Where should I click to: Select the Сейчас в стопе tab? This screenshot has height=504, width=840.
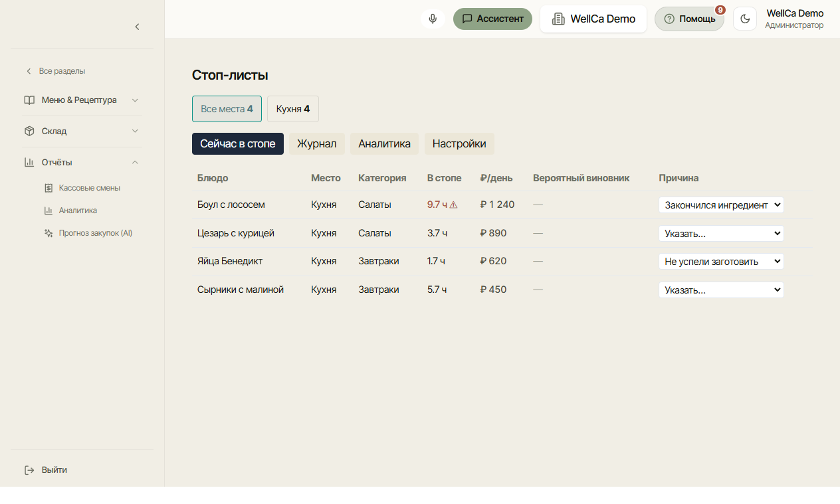(238, 144)
